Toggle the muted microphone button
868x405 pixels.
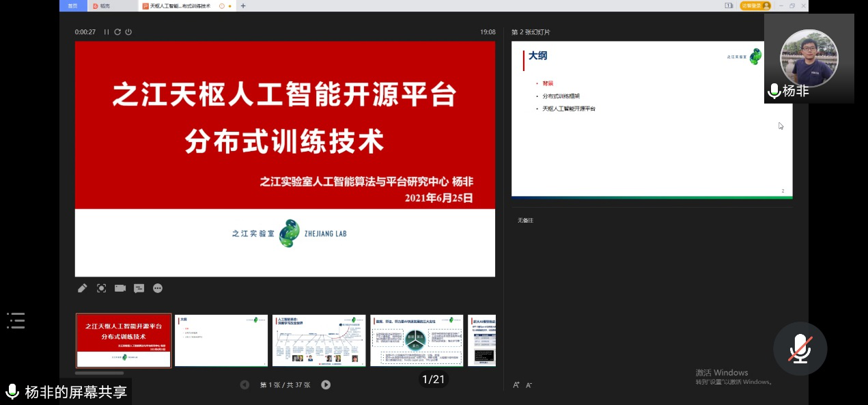[800, 349]
